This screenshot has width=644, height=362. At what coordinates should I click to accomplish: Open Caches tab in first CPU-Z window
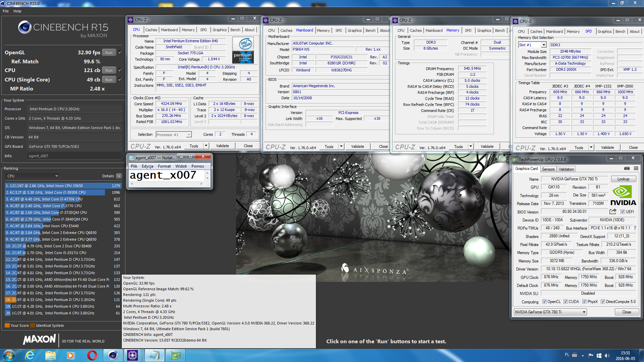pyautogui.click(x=151, y=30)
